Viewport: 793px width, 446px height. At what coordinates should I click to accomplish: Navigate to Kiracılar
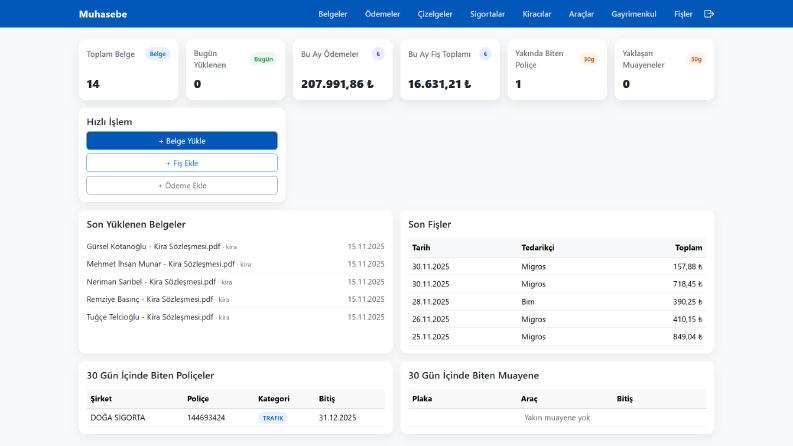(x=537, y=14)
